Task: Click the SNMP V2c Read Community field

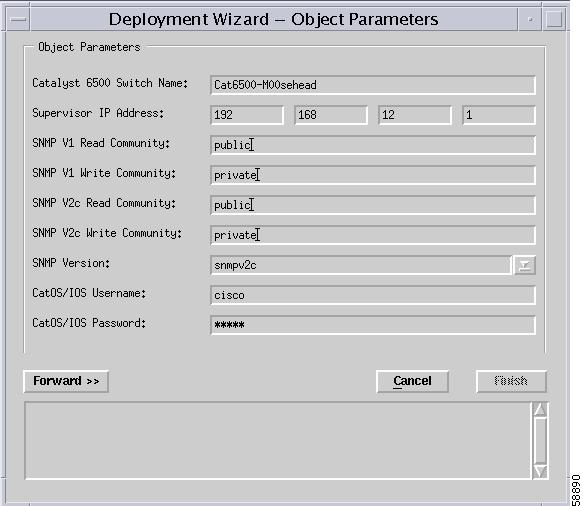Action: tap(373, 205)
